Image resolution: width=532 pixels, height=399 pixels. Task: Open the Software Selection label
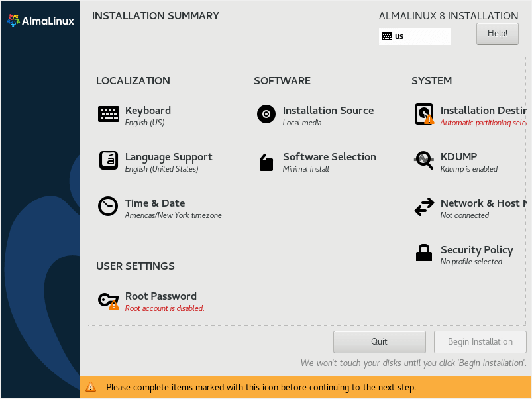(329, 156)
